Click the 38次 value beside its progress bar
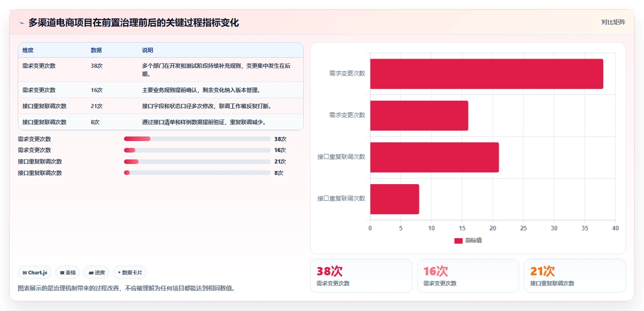Image resolution: width=644 pixels, height=311 pixels. 280,139
